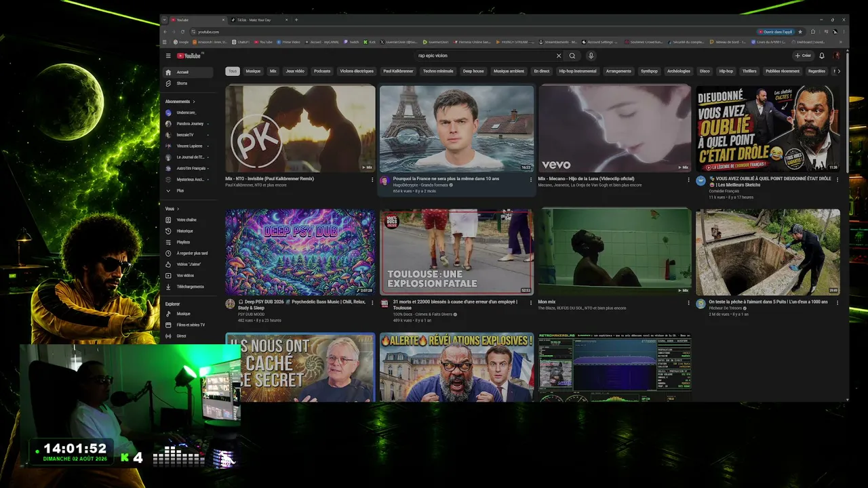Open a new browser tab
This screenshot has width=868, height=488.
(296, 20)
